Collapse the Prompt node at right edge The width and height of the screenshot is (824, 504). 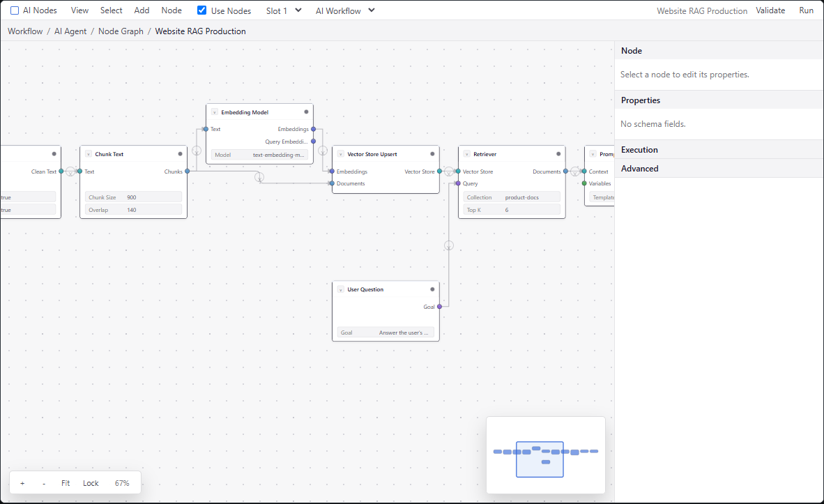tap(593, 154)
